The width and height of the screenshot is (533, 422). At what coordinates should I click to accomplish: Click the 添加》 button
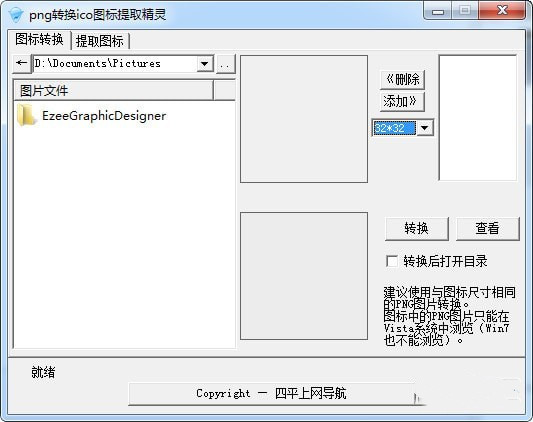point(402,101)
